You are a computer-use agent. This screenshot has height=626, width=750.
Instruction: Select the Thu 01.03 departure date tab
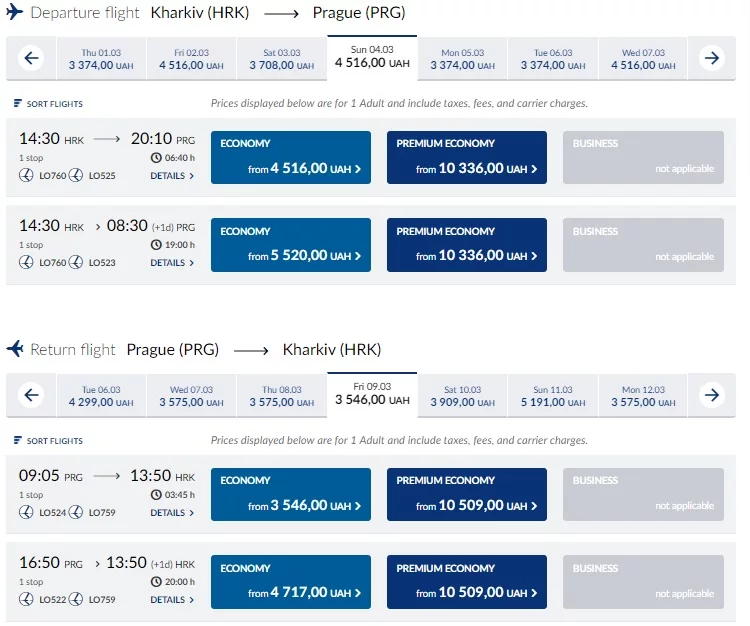click(101, 59)
